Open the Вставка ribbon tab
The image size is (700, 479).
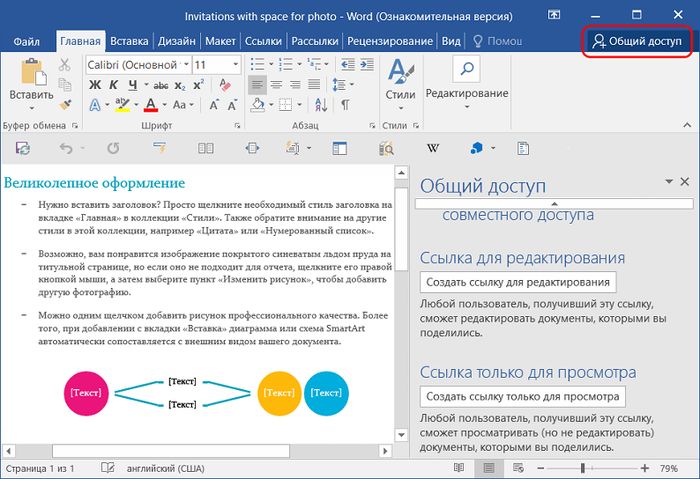tap(130, 41)
